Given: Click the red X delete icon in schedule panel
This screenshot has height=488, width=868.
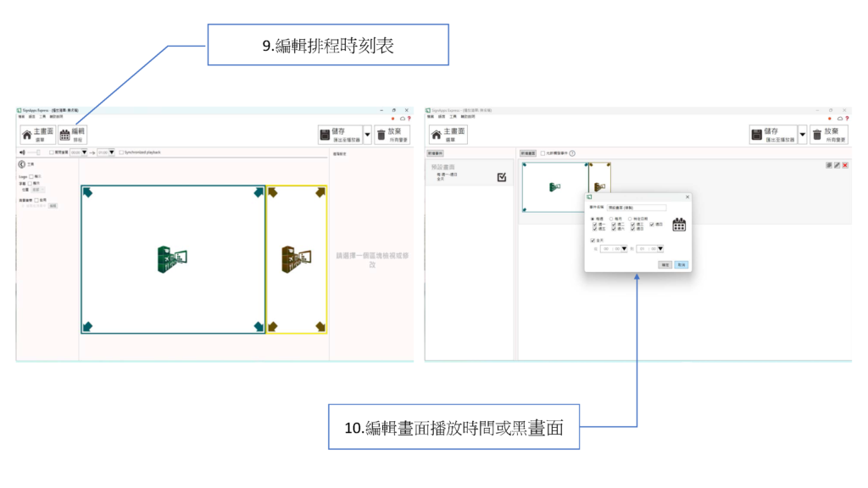Looking at the screenshot, I should (845, 165).
